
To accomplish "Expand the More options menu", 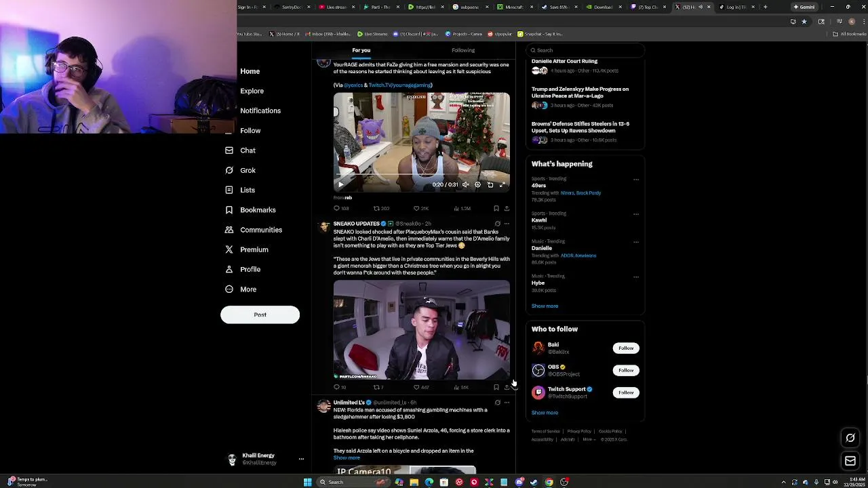I will 241,289.
